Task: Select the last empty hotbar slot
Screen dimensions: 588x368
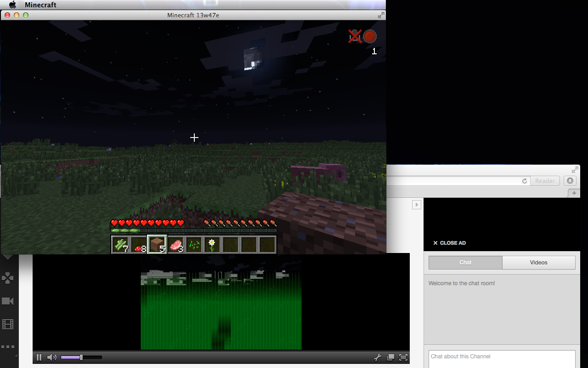Action: 267,245
